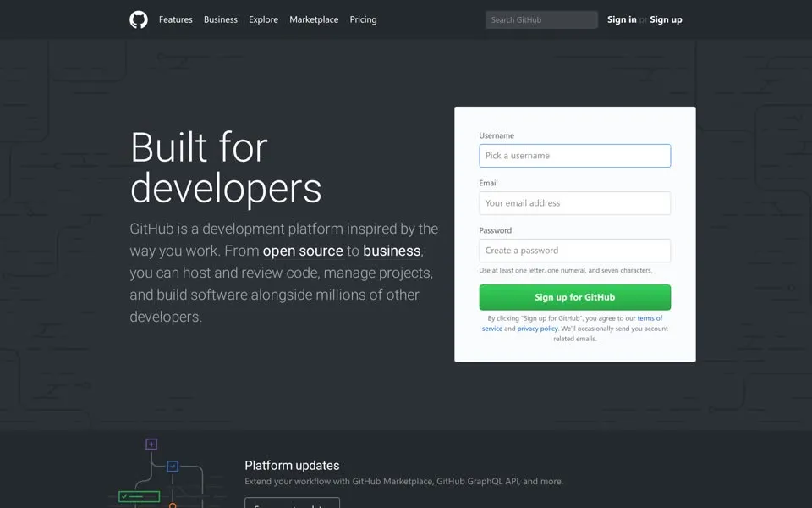The image size is (812, 508).
Task: Click the Password label
Action: (x=495, y=230)
